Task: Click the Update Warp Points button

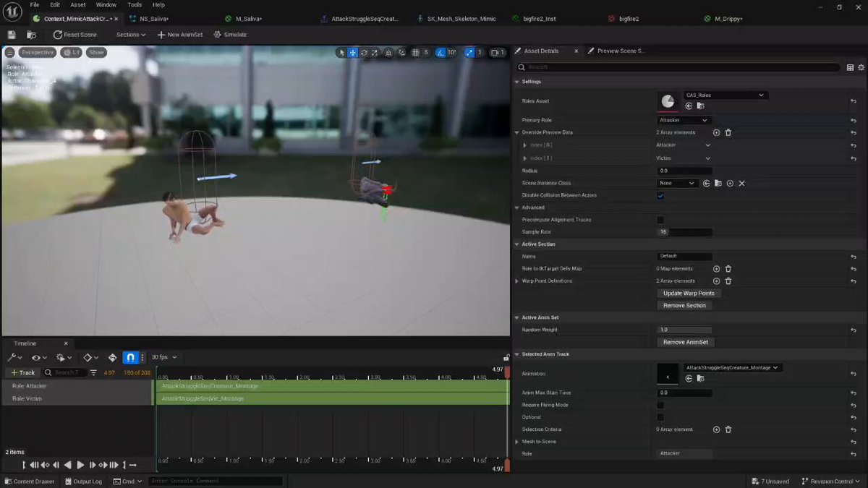Action: point(689,293)
